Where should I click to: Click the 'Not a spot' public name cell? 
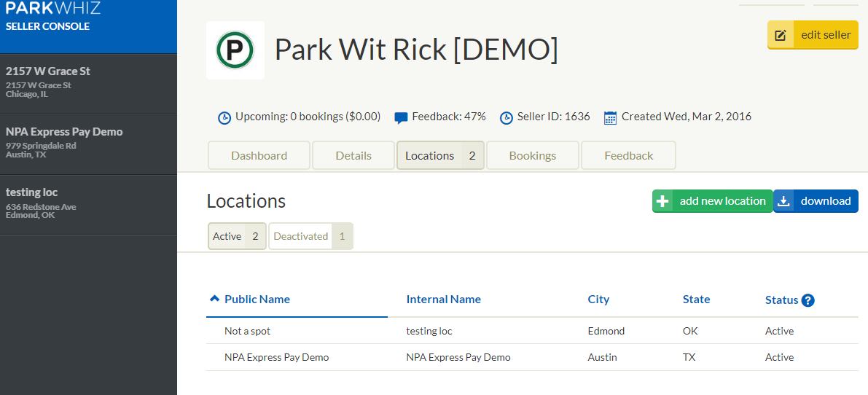(x=248, y=332)
